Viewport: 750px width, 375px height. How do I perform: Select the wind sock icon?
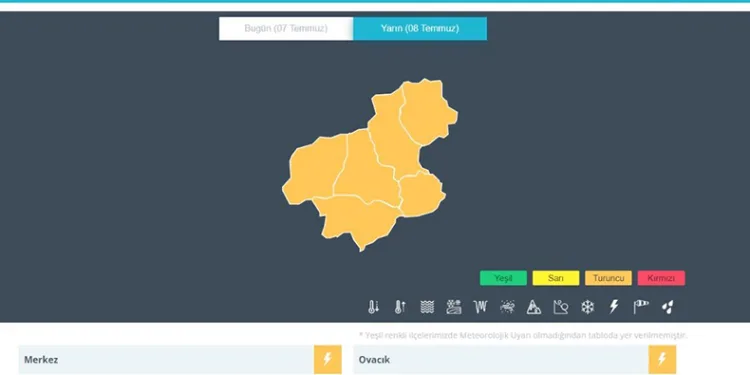click(x=641, y=307)
